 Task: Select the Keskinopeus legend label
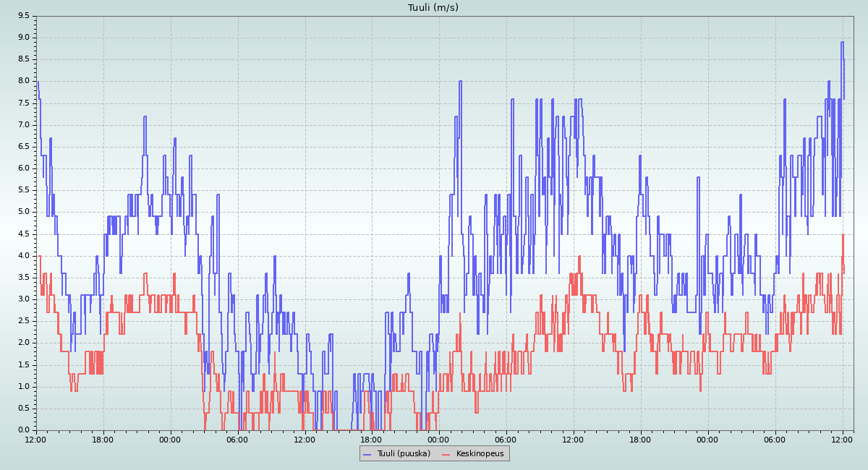480,453
